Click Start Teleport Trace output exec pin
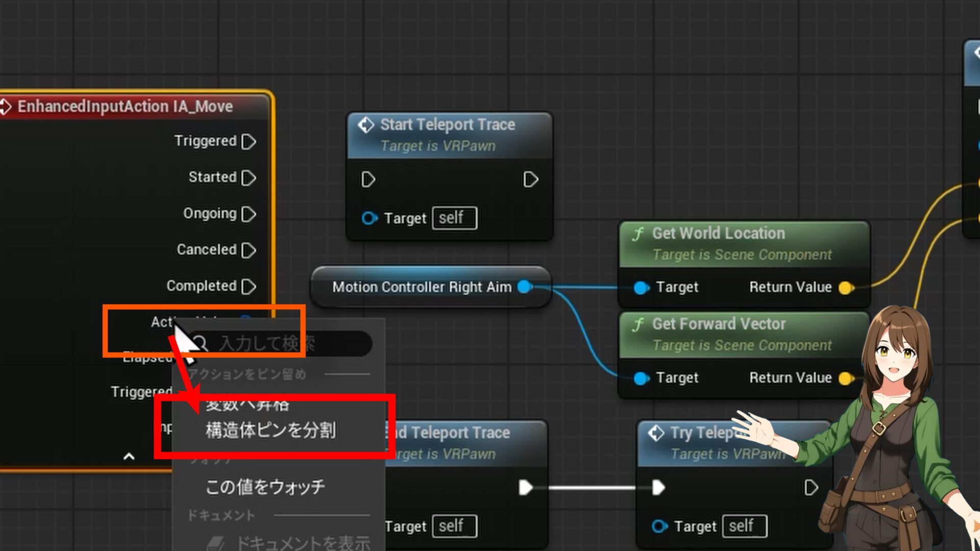980x551 pixels. (x=530, y=180)
